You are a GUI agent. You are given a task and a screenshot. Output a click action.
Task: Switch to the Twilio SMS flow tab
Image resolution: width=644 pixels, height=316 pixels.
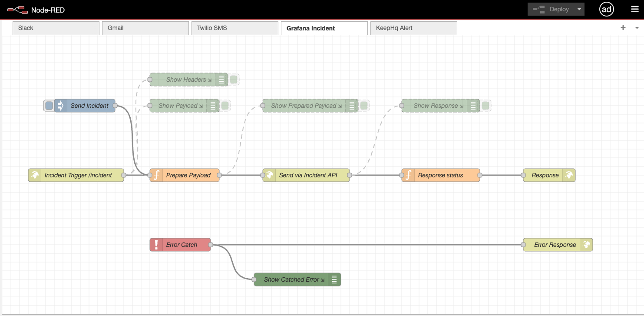pyautogui.click(x=235, y=28)
